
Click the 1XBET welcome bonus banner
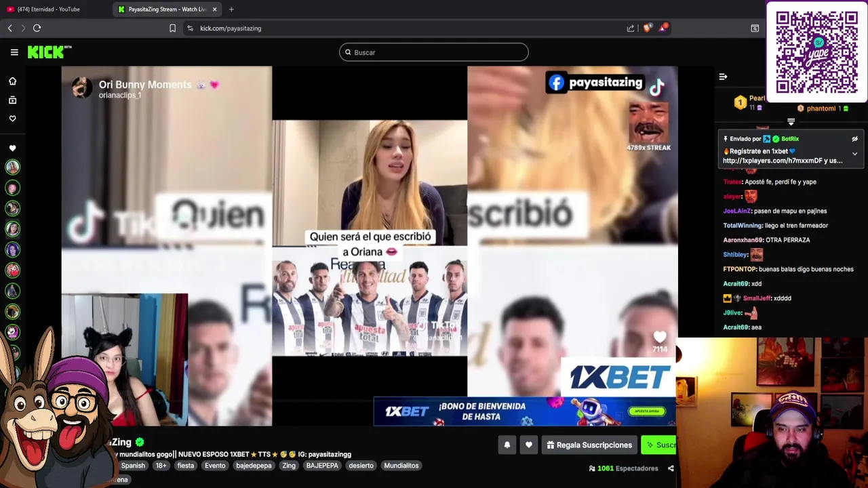click(x=524, y=411)
